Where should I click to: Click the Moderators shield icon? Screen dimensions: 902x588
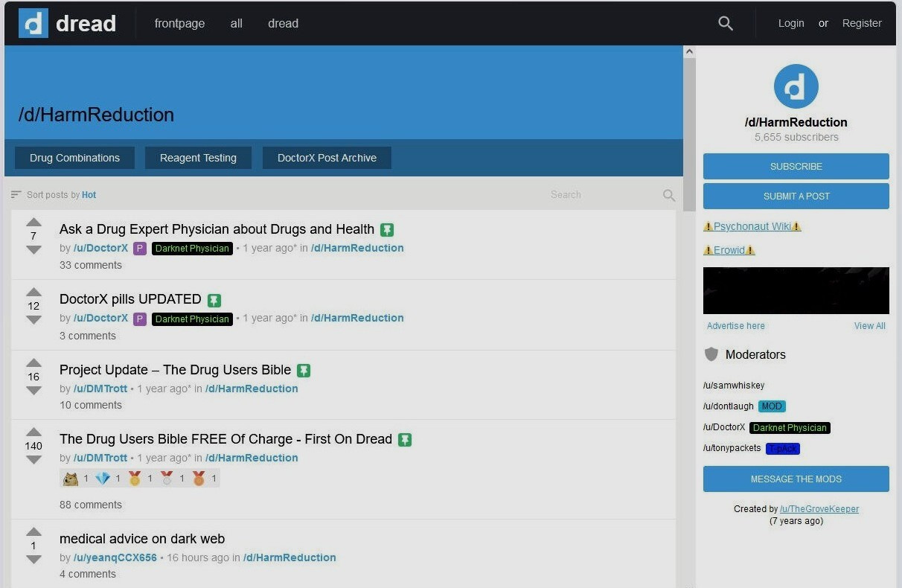tap(711, 354)
